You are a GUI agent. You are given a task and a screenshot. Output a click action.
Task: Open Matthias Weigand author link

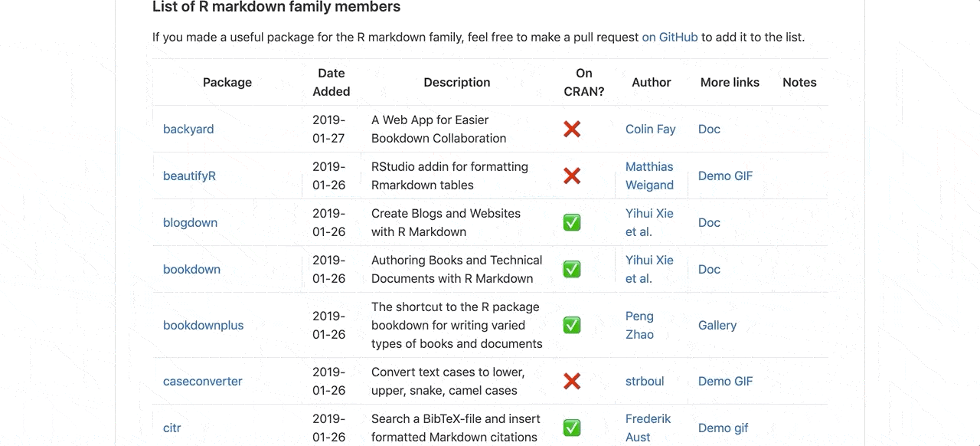tap(649, 176)
